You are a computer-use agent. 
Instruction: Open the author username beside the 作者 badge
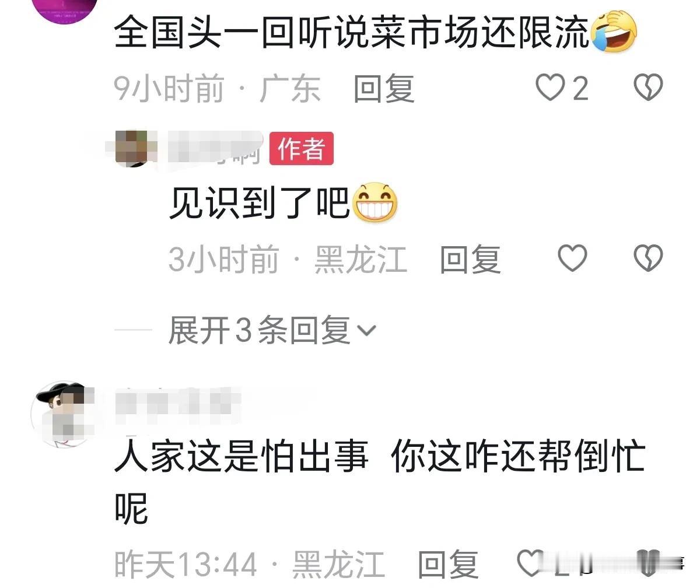214,148
